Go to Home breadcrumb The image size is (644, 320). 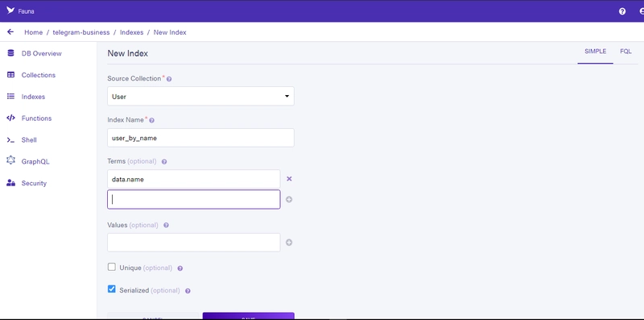33,32
